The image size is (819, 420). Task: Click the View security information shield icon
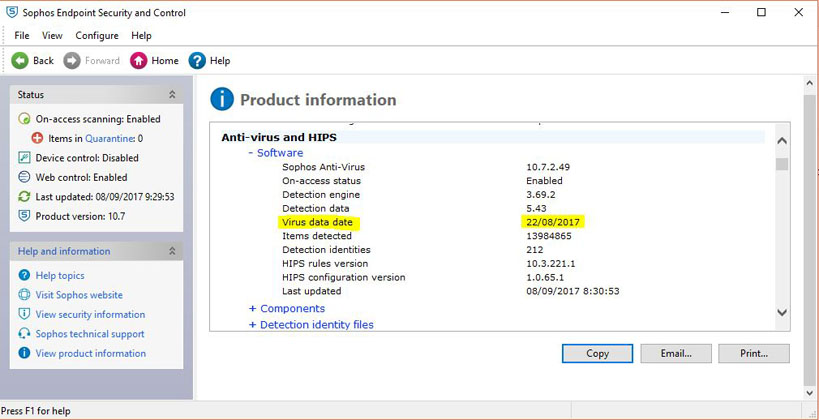[x=24, y=314]
